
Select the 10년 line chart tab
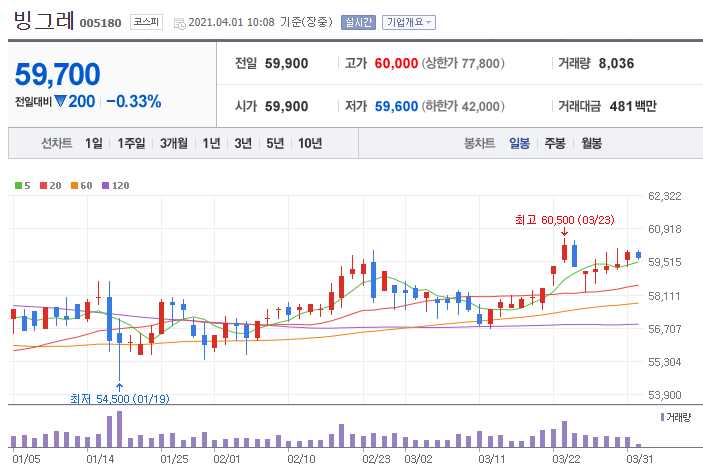[x=310, y=143]
